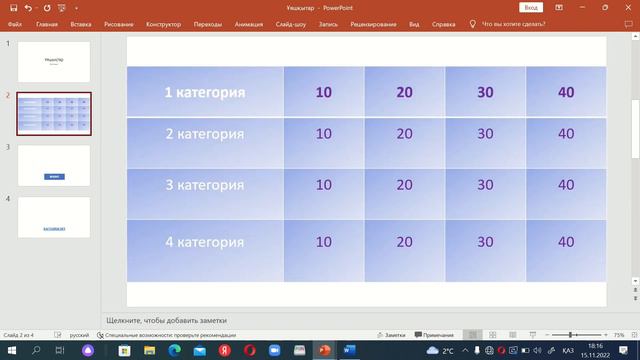Click the '1 категория' table cell
The width and height of the screenshot is (640, 360).
click(205, 92)
